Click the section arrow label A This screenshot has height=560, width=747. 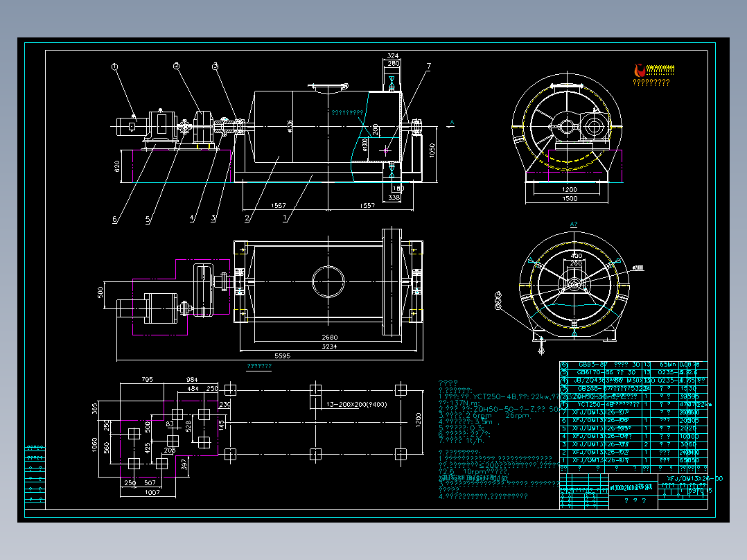pyautogui.click(x=452, y=123)
